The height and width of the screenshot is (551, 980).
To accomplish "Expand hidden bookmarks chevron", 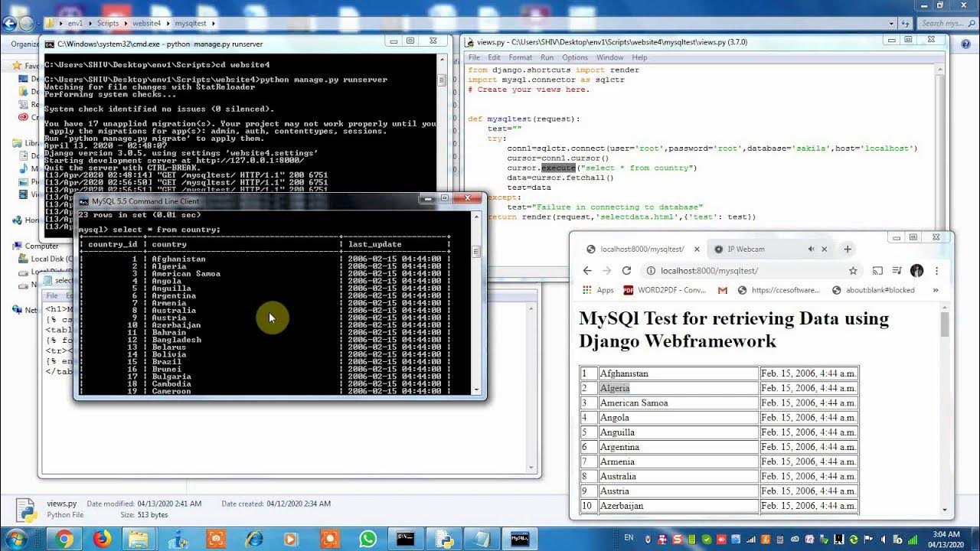I will 936,290.
